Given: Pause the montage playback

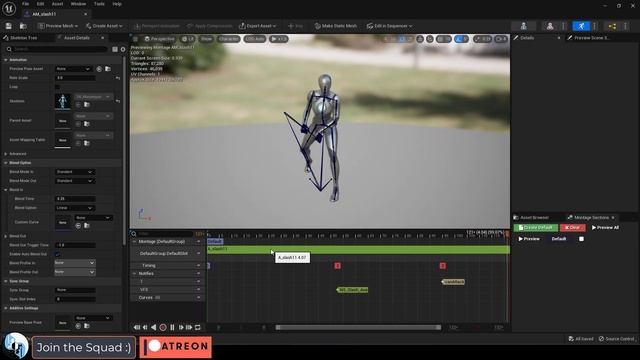Looking at the screenshot, I should click(x=172, y=327).
